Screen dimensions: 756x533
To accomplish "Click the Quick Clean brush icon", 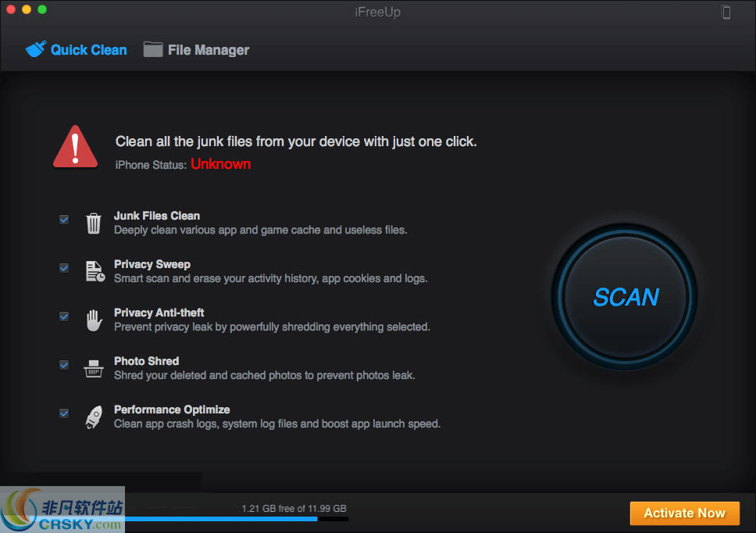I will tap(36, 49).
